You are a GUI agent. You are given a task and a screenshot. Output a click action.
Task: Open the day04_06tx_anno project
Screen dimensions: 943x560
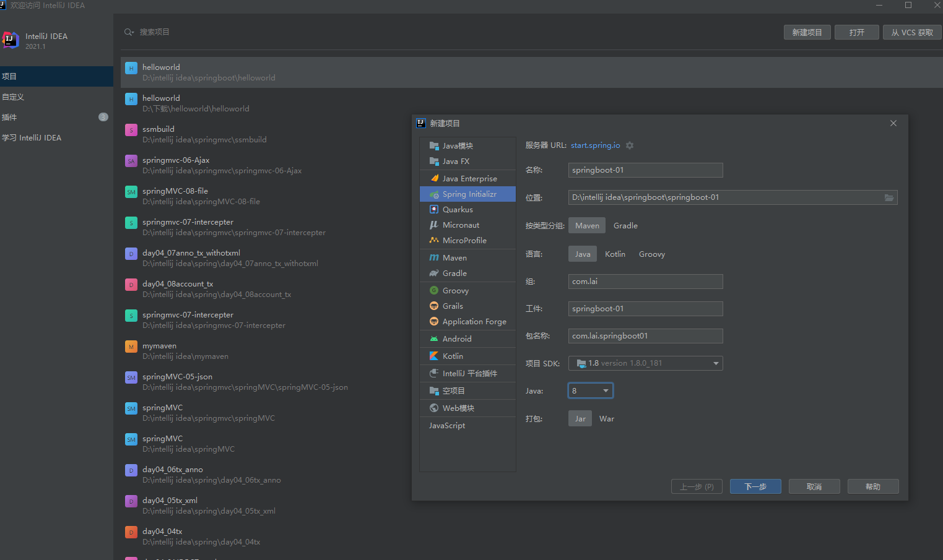click(x=266, y=475)
